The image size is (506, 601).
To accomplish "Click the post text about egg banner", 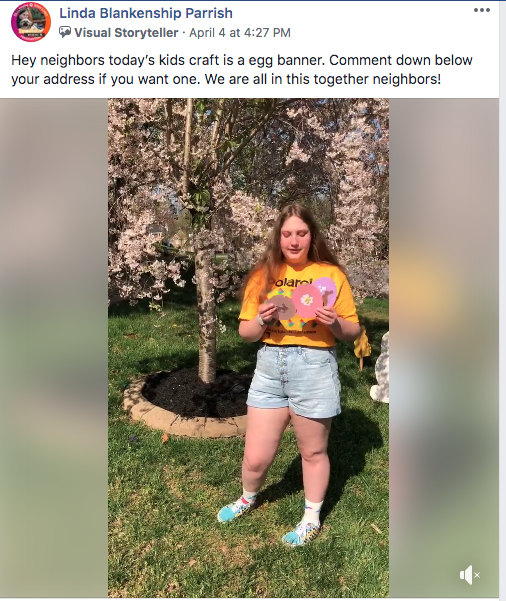I will pyautogui.click(x=242, y=70).
